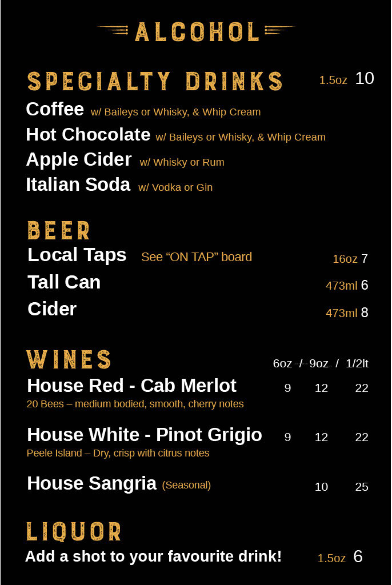This screenshot has height=585, width=392.
Task: Click the Cider 473ml price
Action: click(347, 312)
